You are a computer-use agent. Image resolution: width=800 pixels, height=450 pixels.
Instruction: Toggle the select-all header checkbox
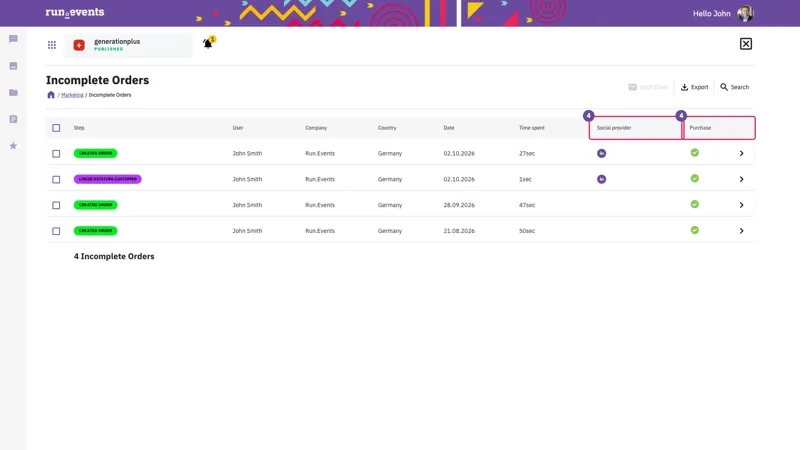pyautogui.click(x=56, y=128)
